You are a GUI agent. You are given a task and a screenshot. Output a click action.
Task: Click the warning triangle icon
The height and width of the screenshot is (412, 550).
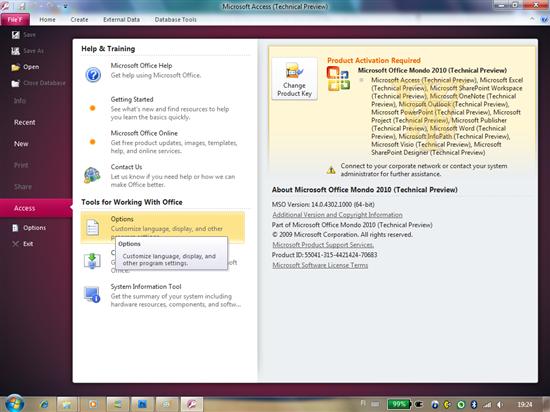click(x=331, y=170)
